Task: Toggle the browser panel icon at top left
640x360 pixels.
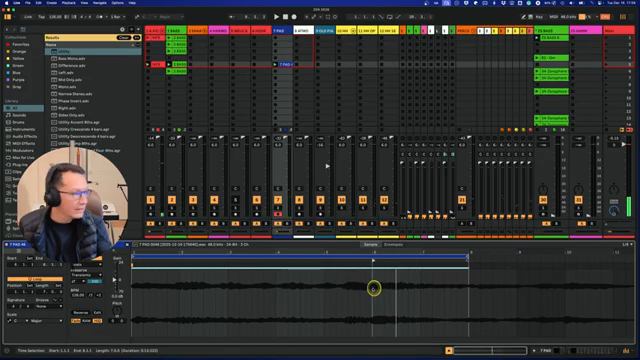Action: point(8,17)
